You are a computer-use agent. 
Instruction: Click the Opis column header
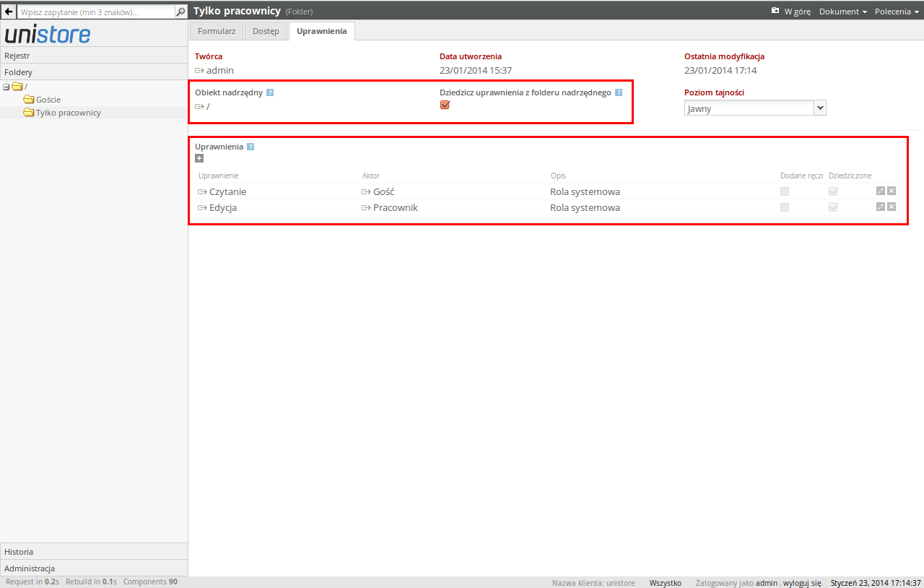[558, 176]
